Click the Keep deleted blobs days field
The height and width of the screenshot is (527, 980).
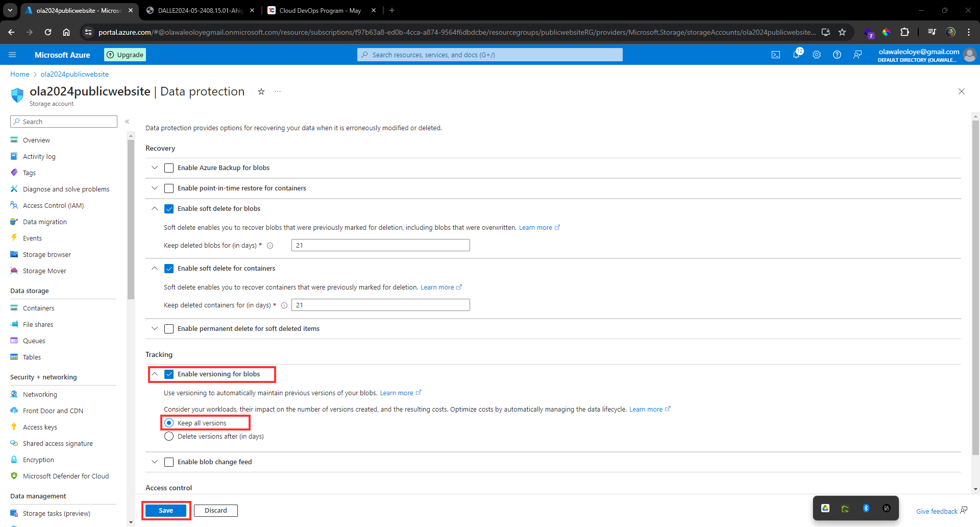coord(380,245)
